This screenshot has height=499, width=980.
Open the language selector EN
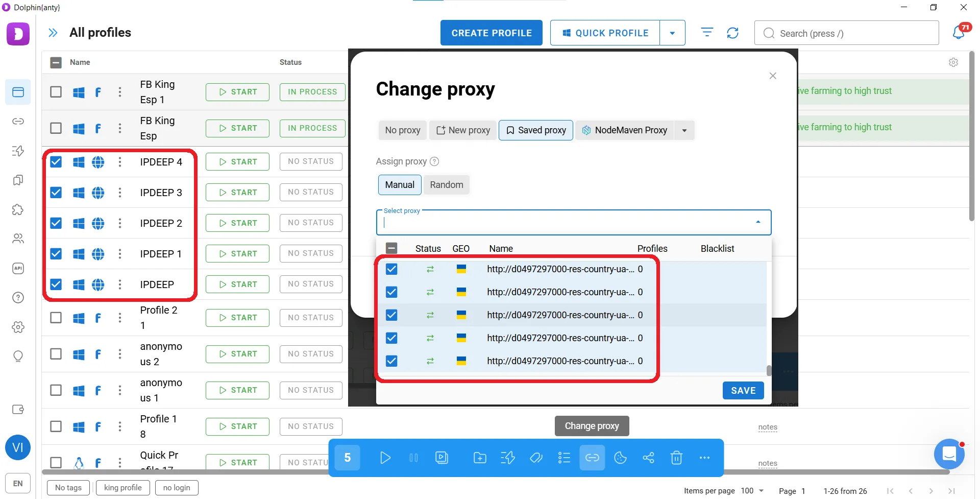coord(18,483)
